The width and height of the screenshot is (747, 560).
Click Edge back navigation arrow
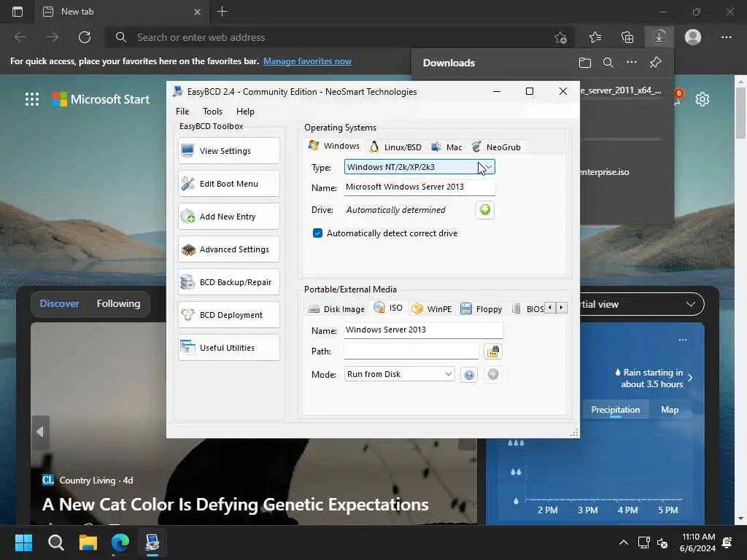[20, 37]
